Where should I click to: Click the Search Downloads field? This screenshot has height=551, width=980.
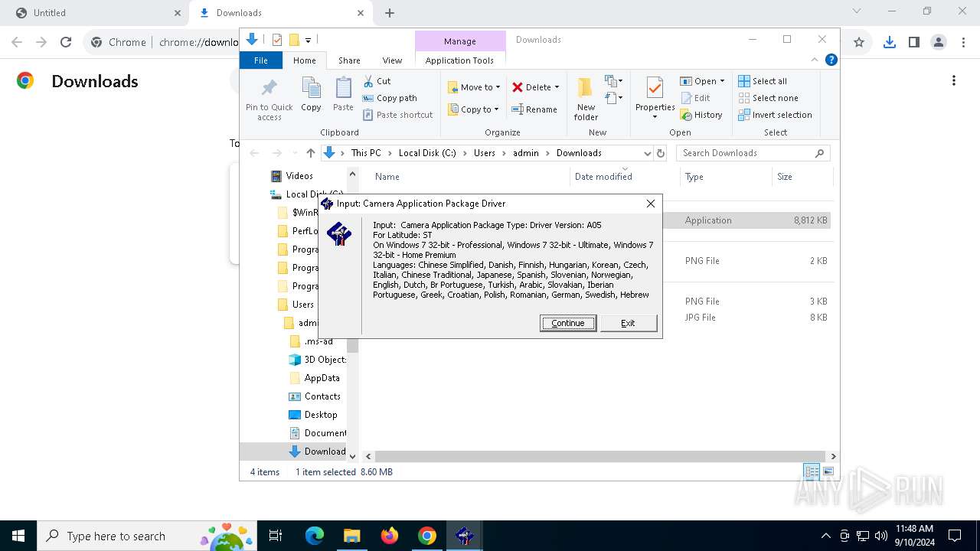[753, 153]
